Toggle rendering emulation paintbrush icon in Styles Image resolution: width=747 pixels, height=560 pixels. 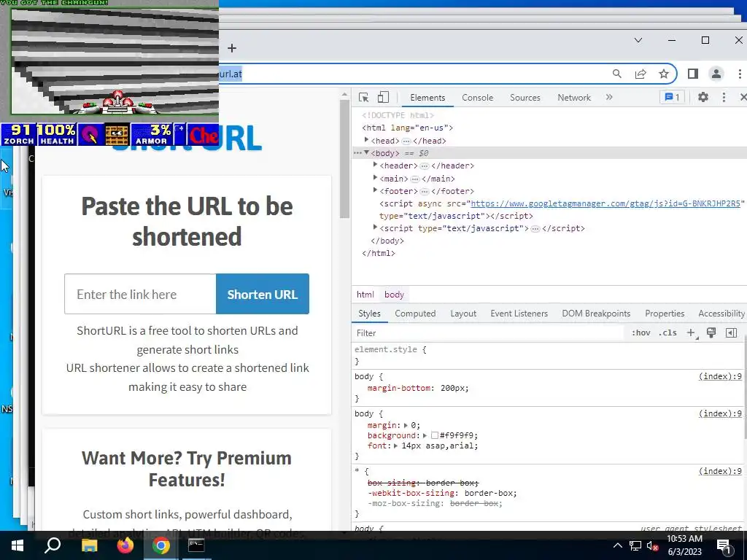point(711,332)
